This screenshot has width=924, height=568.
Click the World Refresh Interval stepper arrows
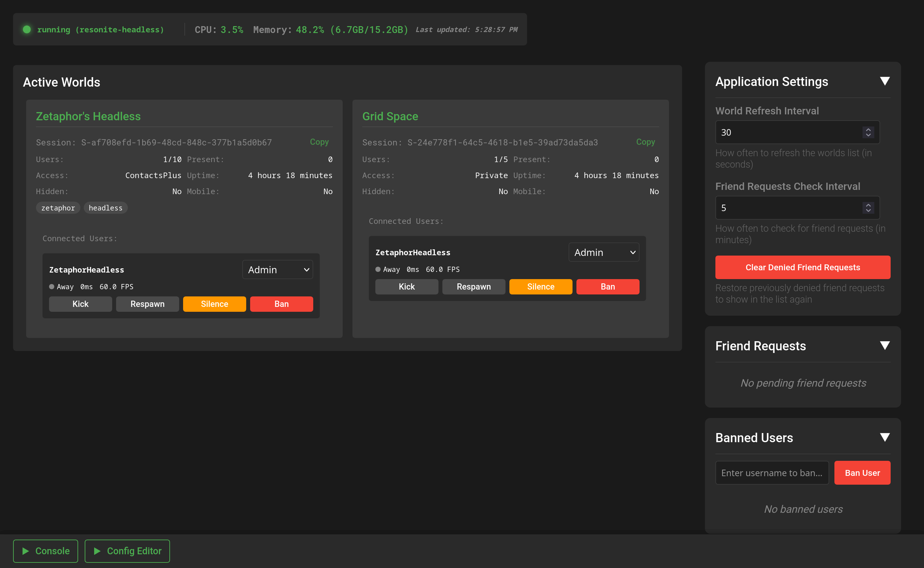(x=868, y=132)
